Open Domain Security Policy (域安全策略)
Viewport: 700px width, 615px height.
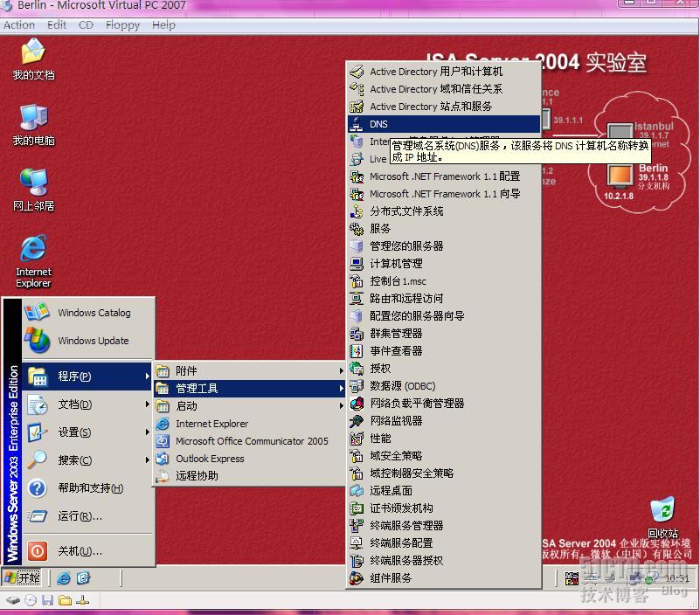444,456
